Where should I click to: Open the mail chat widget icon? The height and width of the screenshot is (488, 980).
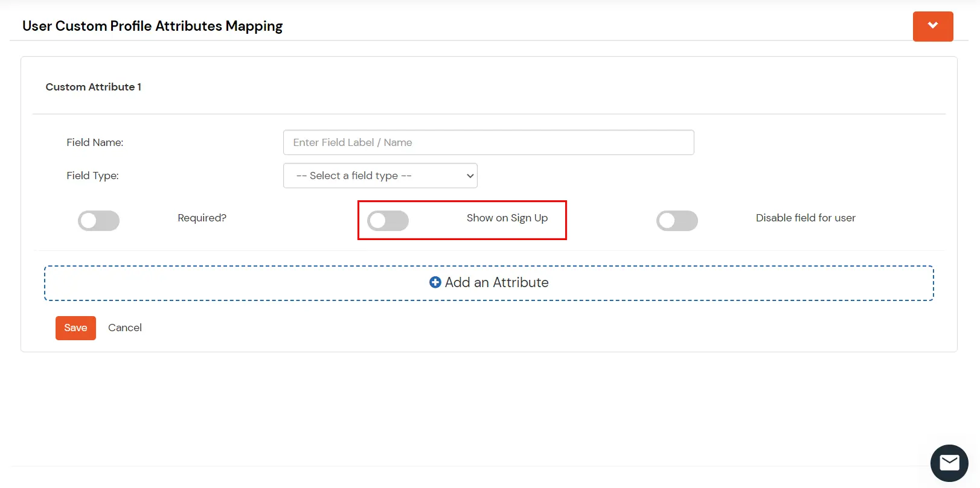pyautogui.click(x=949, y=463)
